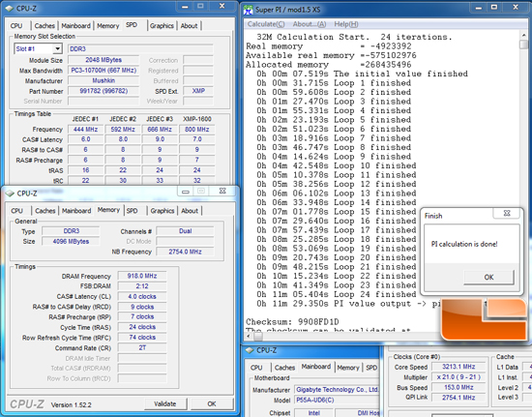Open SPD tab in bottom CPU-Z window
Viewport: 532px width, 417px height.
click(371, 368)
